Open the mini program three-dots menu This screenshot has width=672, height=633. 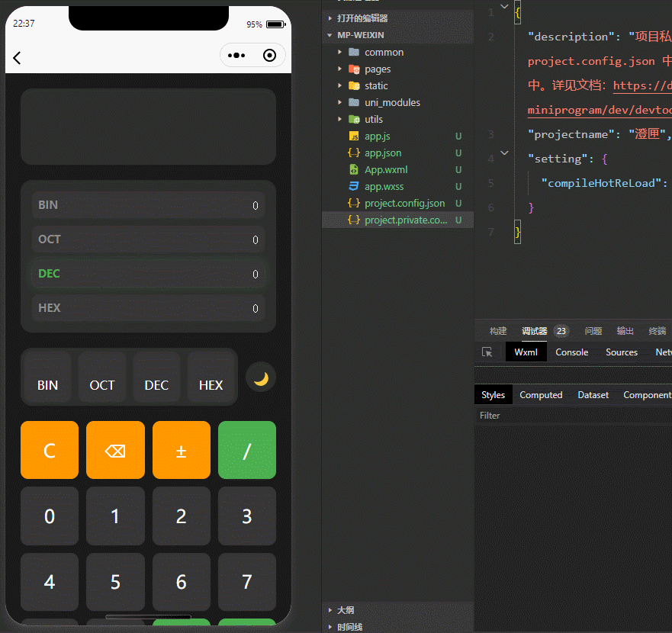coord(236,55)
